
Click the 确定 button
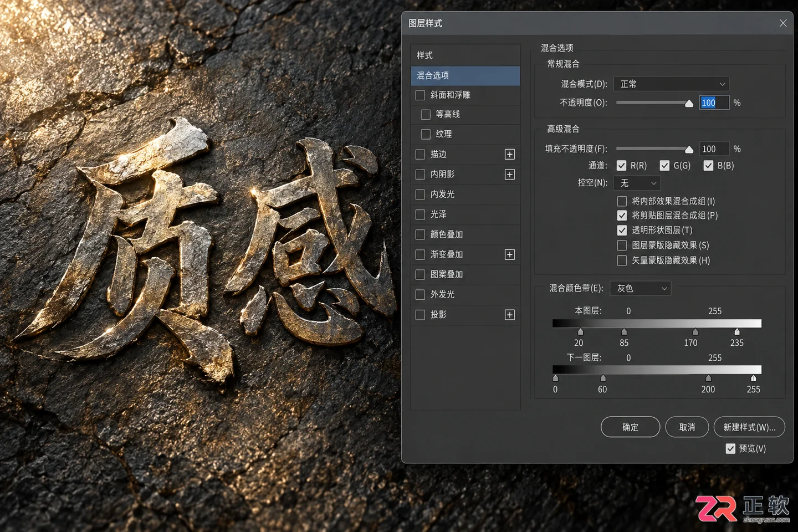(x=631, y=427)
